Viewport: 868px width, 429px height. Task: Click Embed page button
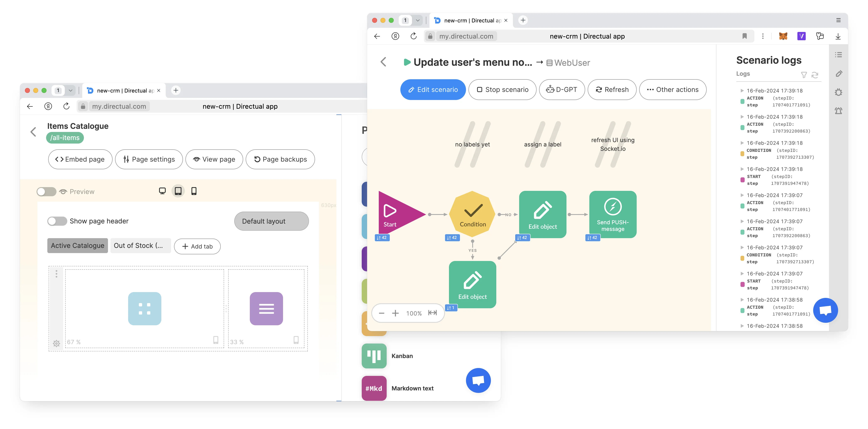(80, 159)
